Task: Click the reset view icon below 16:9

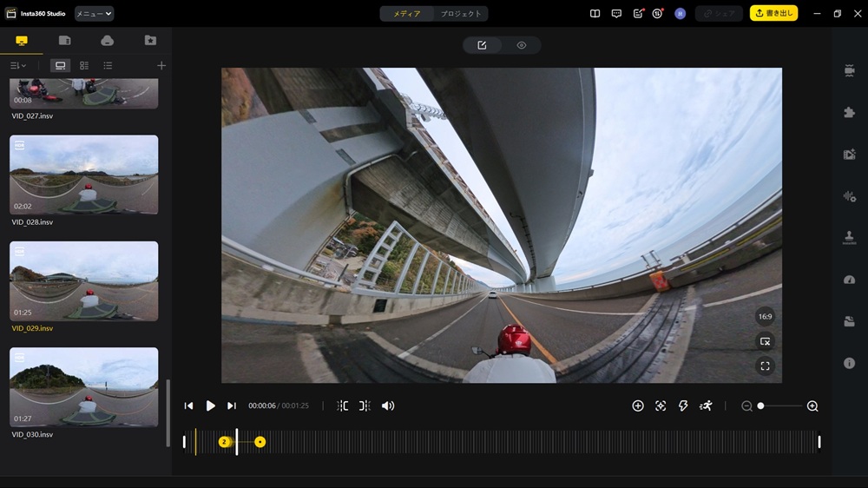Action: click(765, 342)
